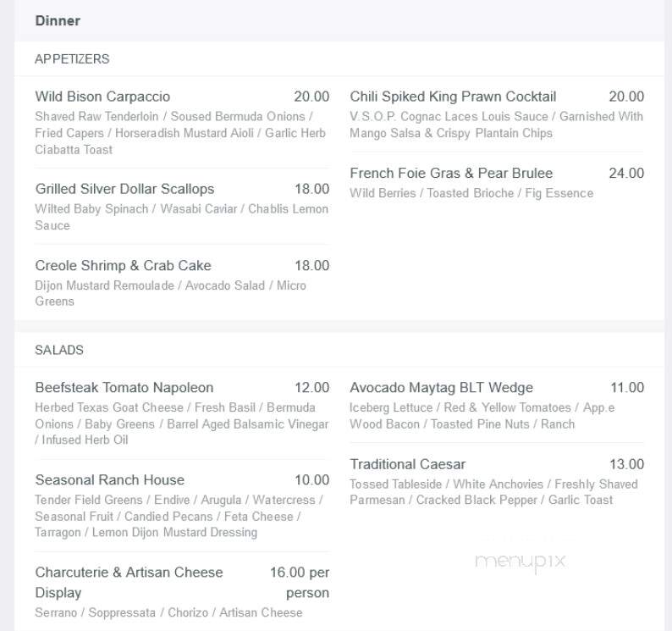The height and width of the screenshot is (631, 672).
Task: Select the Seasonal Ranch House salad
Action: [x=110, y=479]
